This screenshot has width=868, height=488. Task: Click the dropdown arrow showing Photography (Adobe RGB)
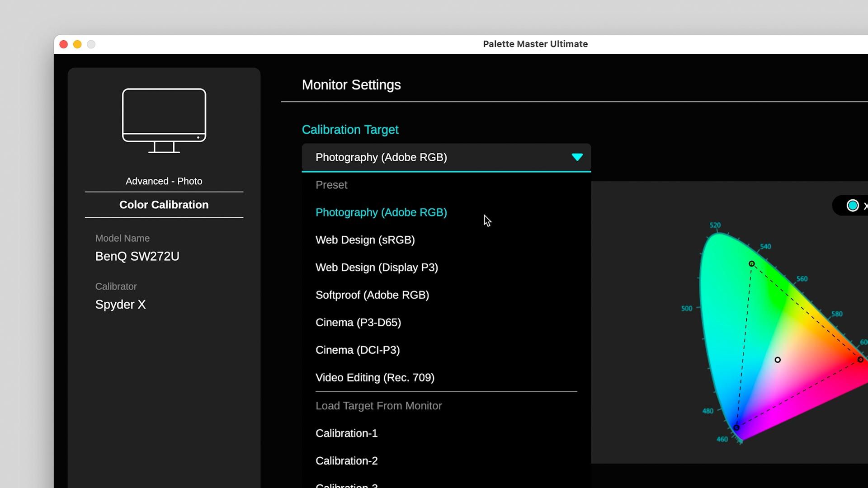pos(577,157)
